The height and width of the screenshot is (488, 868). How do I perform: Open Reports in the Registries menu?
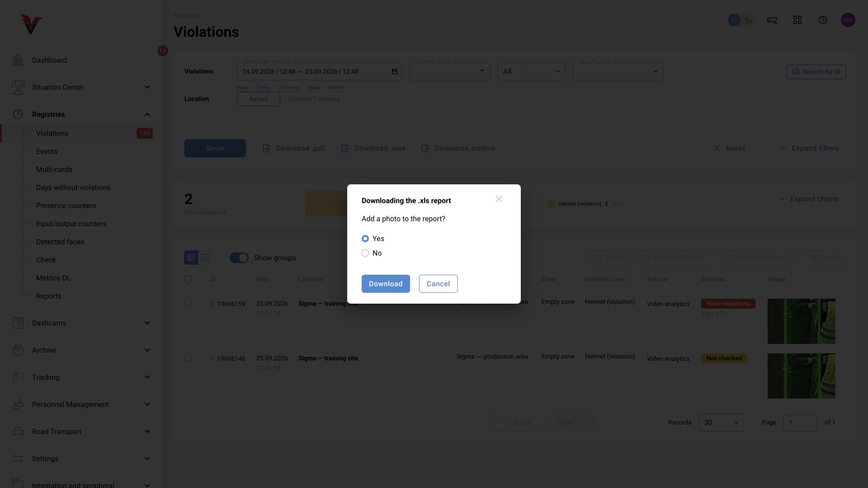coord(48,296)
